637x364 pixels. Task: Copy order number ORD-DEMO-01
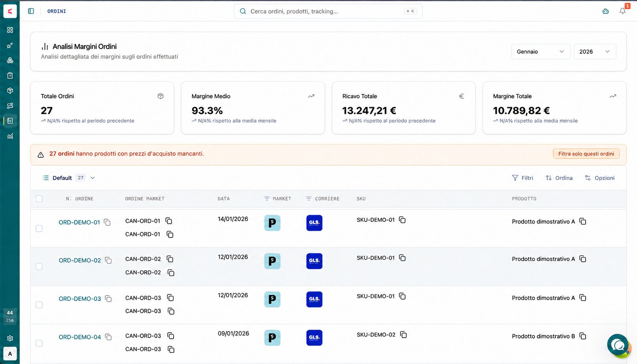coord(108,222)
